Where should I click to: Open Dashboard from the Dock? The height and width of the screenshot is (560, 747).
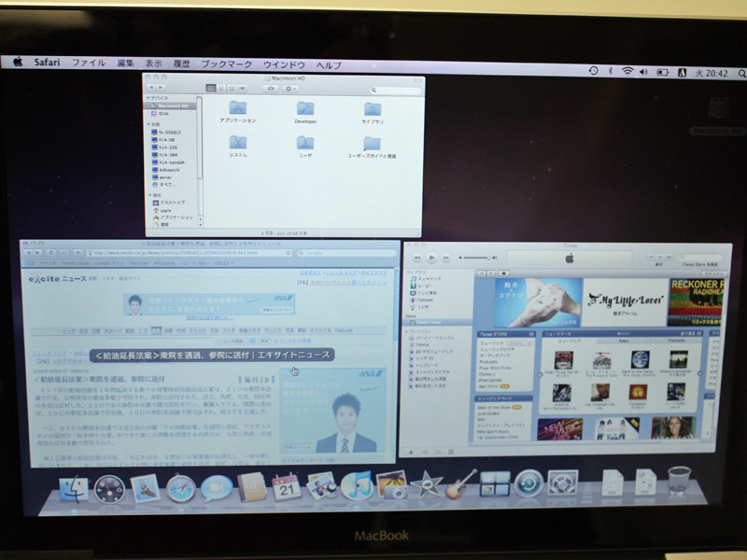tap(109, 489)
